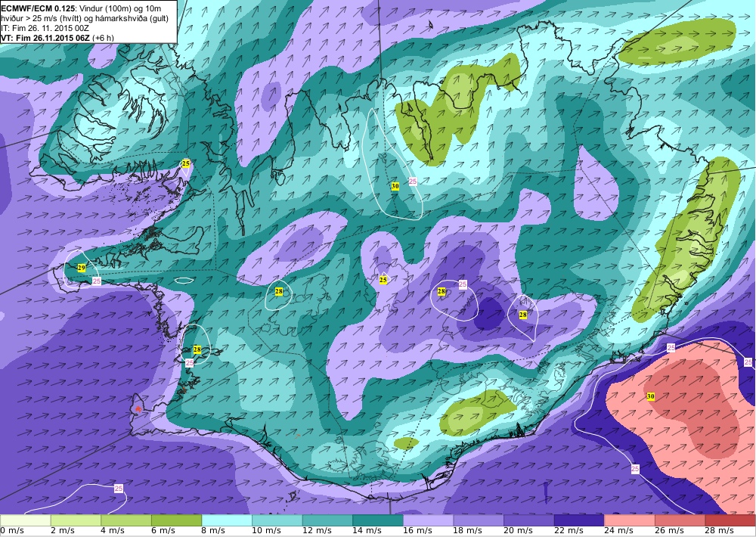Pick the dark teal 14 m/s legend swatch
This screenshot has height=537, width=756.
[378, 520]
